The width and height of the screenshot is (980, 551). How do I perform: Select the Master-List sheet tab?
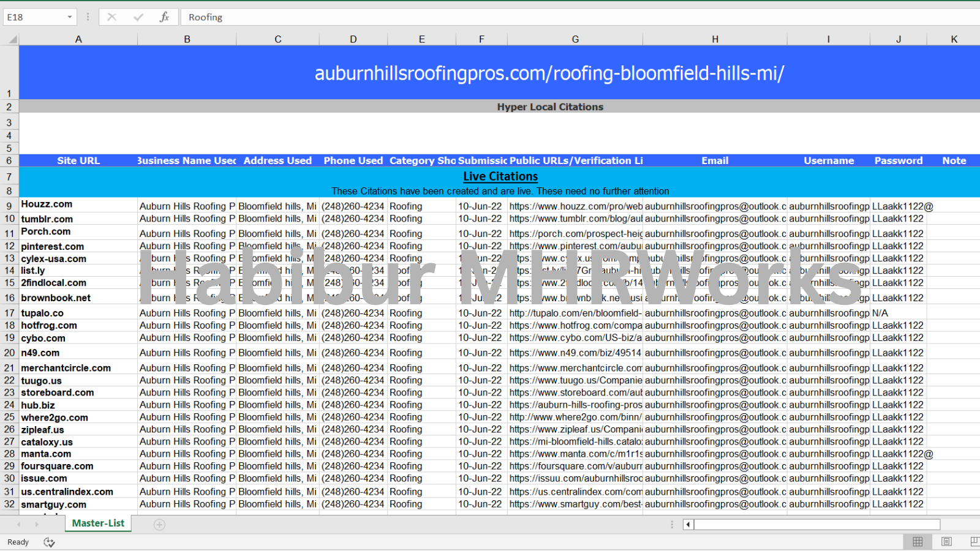click(x=98, y=523)
